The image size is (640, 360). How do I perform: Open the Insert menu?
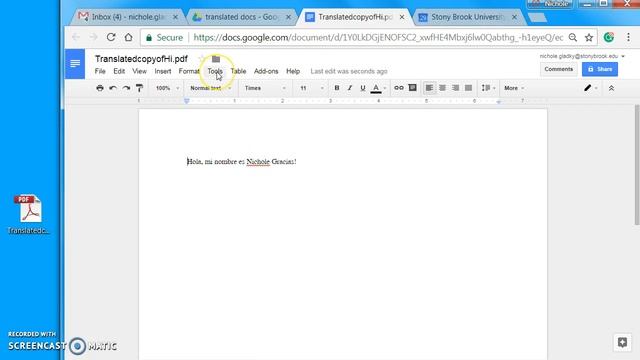coord(163,71)
